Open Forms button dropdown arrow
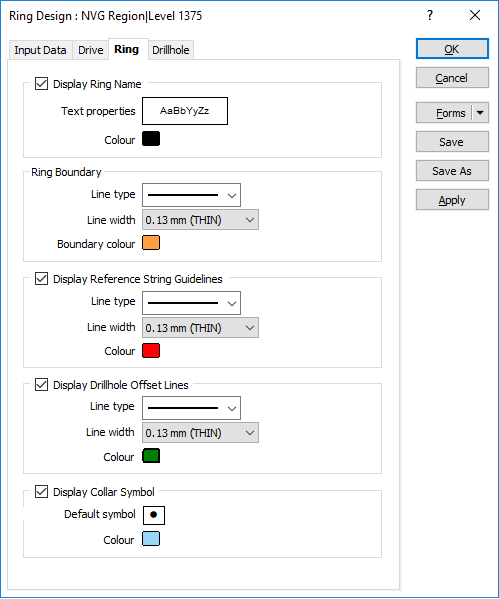 tap(480, 113)
